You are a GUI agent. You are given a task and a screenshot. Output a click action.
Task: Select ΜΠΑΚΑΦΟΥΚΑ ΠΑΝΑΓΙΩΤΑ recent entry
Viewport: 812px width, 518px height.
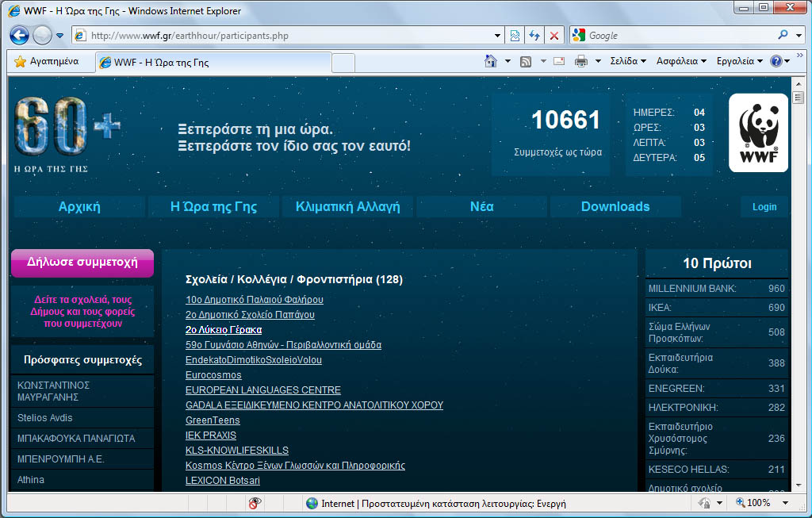tap(82, 438)
